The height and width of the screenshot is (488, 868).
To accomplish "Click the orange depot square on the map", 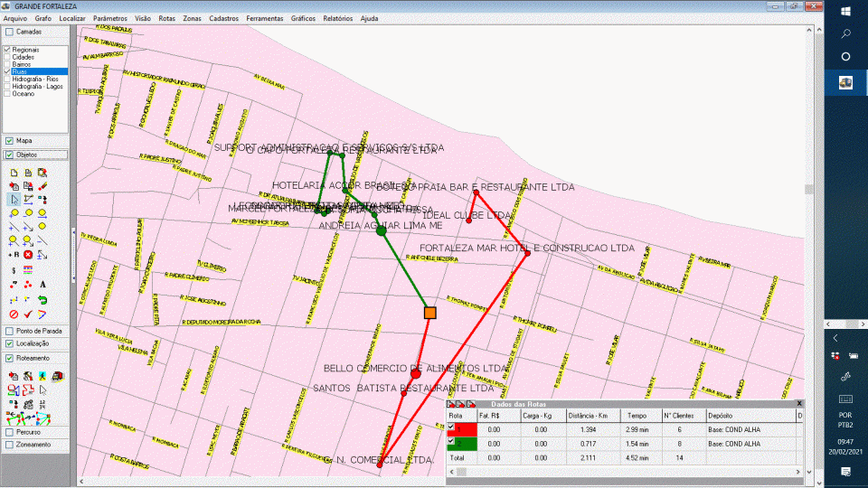I will click(430, 314).
